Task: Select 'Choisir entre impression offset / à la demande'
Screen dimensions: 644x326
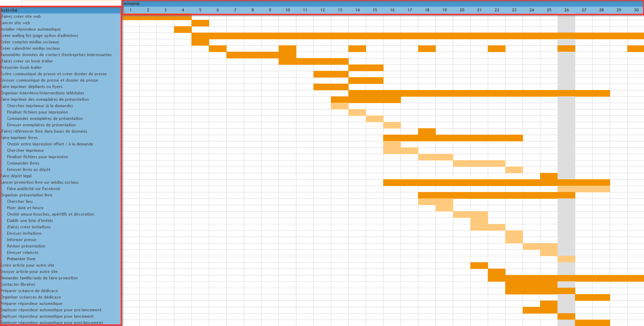Action: point(61,144)
